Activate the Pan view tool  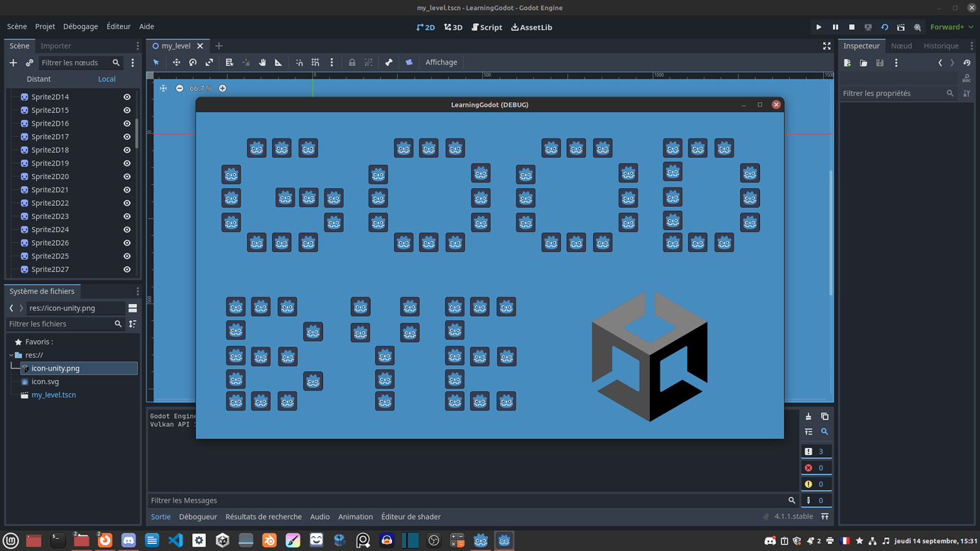point(261,62)
